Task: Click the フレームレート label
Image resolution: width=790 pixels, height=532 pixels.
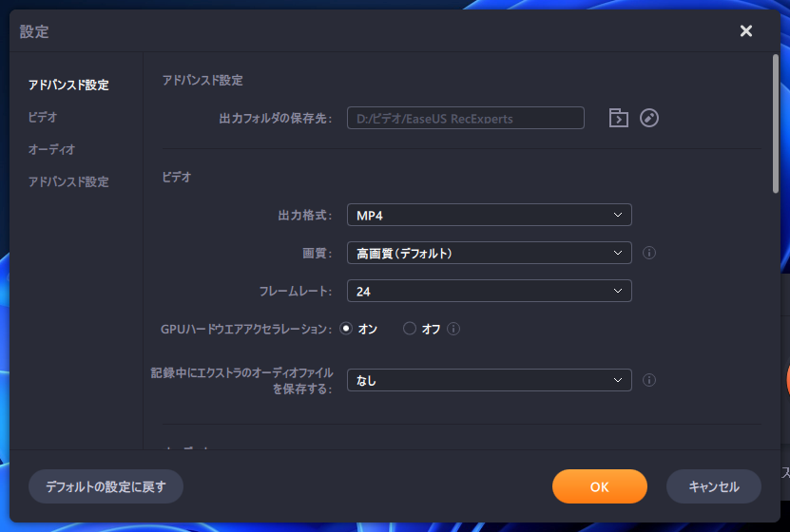Action: coord(296,291)
